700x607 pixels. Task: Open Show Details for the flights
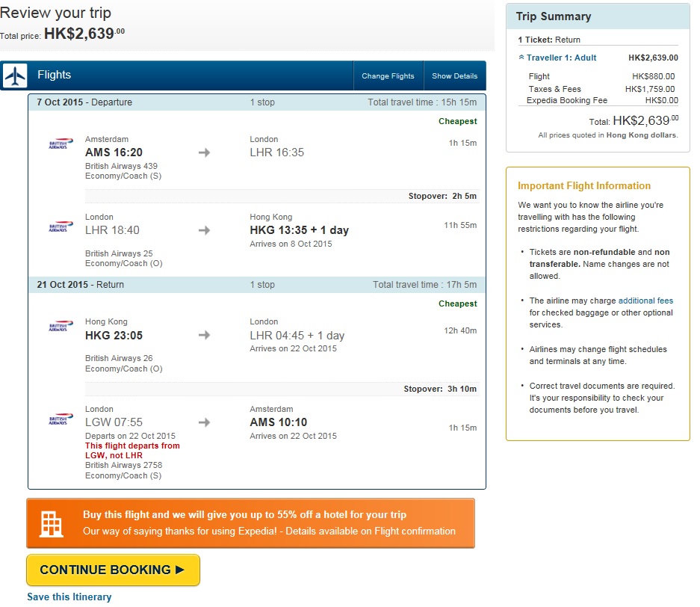pos(454,76)
